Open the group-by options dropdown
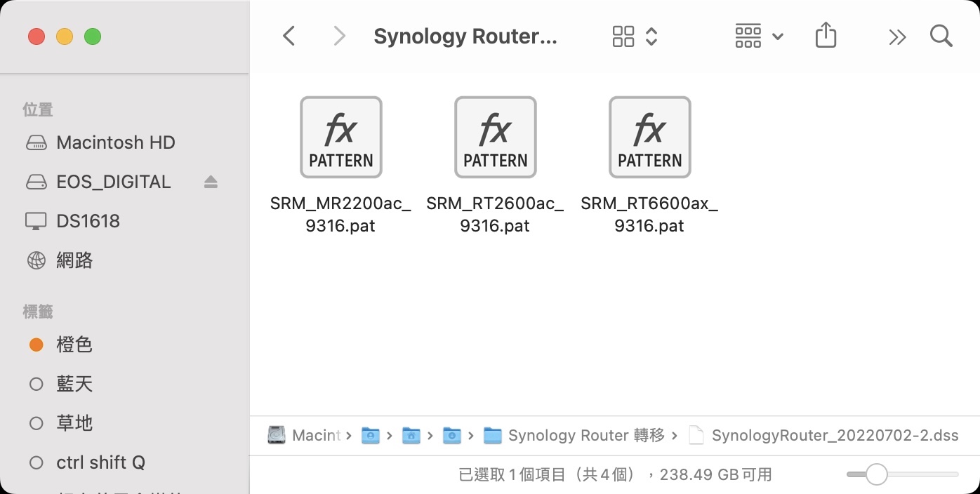Viewport: 980px width, 494px height. pyautogui.click(x=758, y=36)
